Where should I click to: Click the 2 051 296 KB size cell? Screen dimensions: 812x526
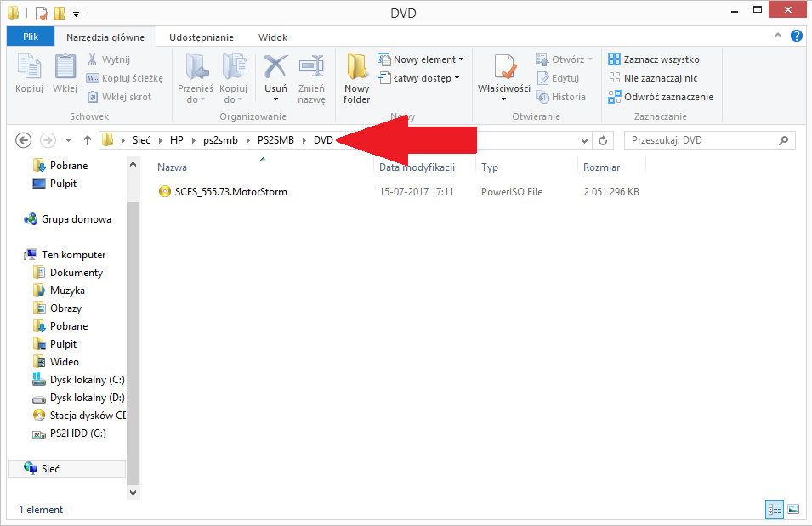coord(611,192)
